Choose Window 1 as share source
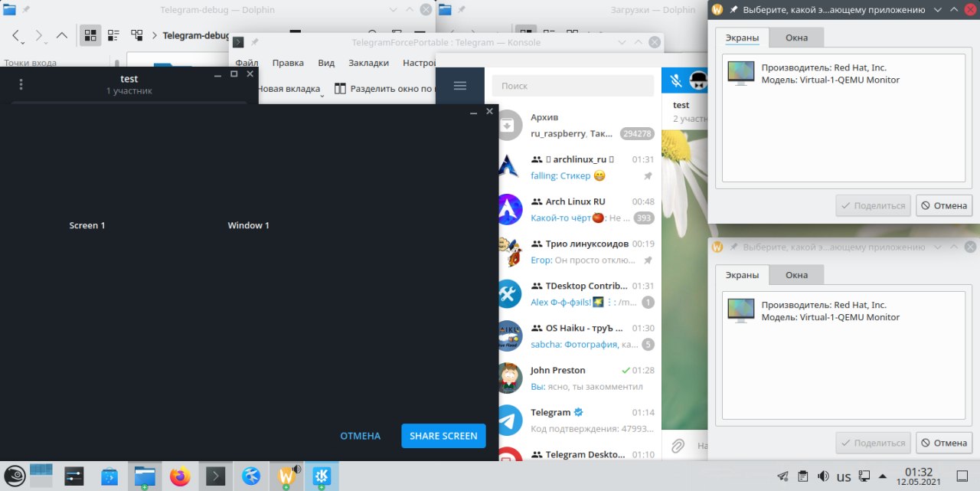The height and width of the screenshot is (491, 980). [248, 225]
